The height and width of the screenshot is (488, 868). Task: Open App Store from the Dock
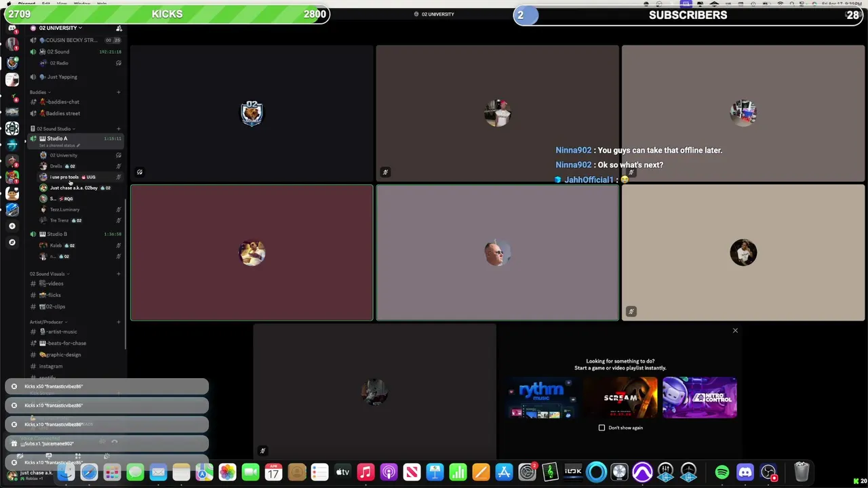[504, 472]
